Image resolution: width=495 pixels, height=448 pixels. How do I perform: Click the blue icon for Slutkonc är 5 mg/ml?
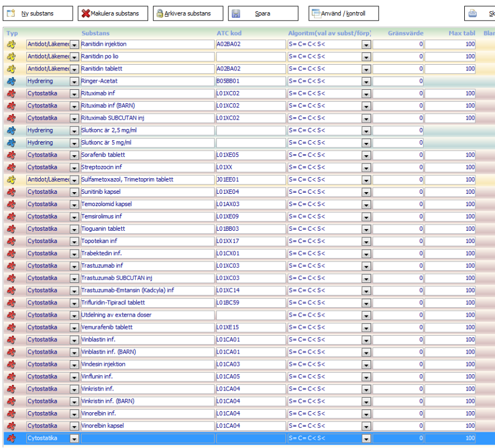(11, 143)
